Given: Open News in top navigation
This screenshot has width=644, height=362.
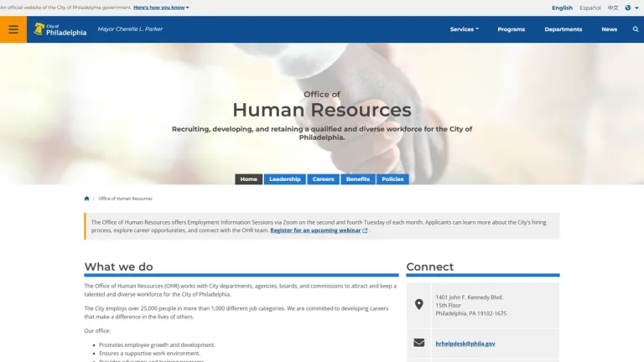Looking at the screenshot, I should [x=609, y=29].
